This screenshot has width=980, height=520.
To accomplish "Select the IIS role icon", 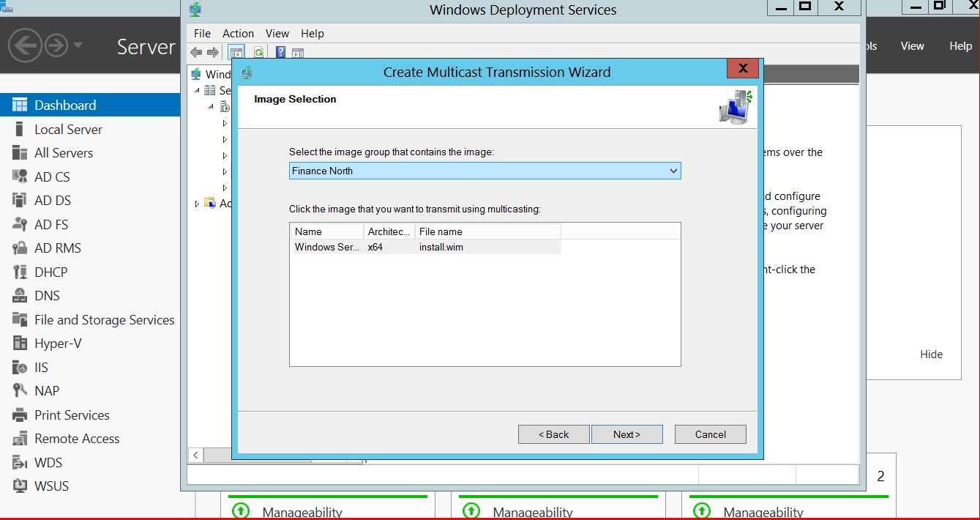I will (20, 367).
